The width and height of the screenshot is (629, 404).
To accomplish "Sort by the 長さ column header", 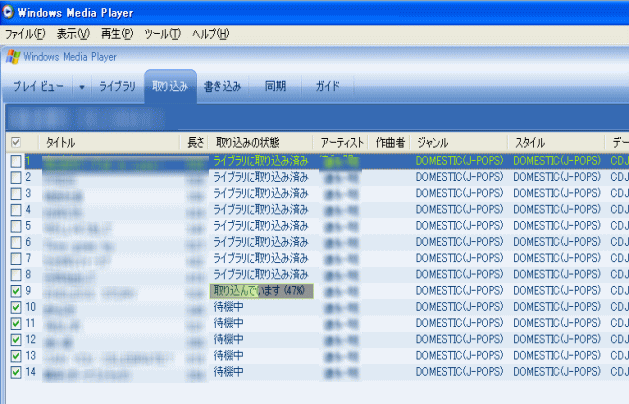I will pos(195,142).
